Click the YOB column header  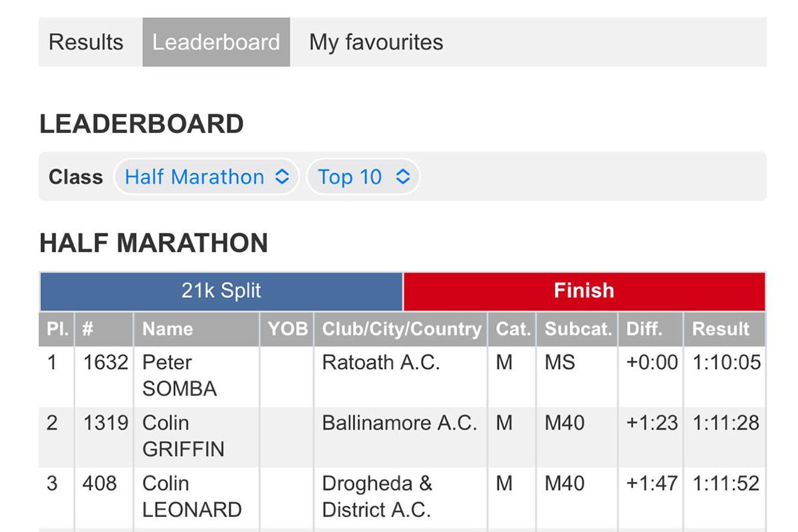pyautogui.click(x=287, y=329)
